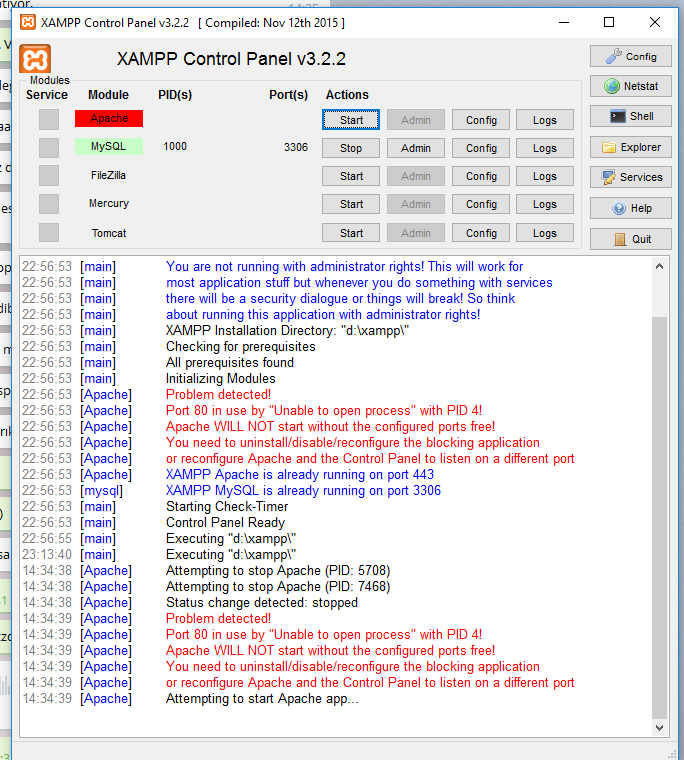Viewport: 684px width, 760px height.
Task: Quit XAMPP using the door button
Action: [x=631, y=239]
